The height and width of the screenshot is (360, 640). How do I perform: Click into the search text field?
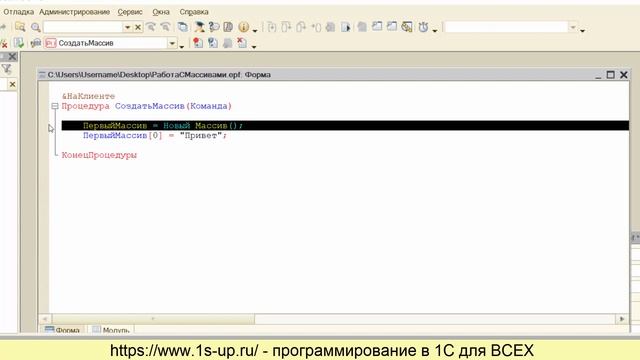(83, 27)
